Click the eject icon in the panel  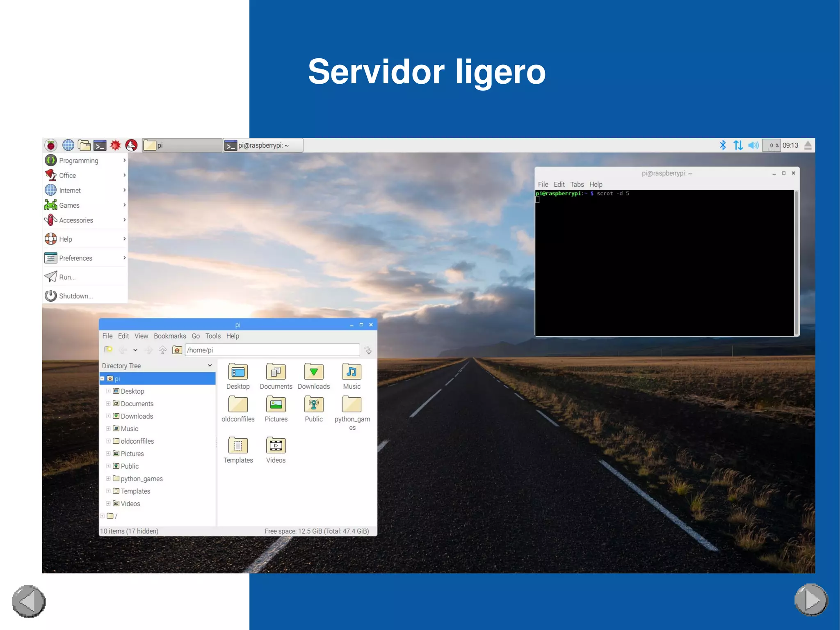pos(808,145)
